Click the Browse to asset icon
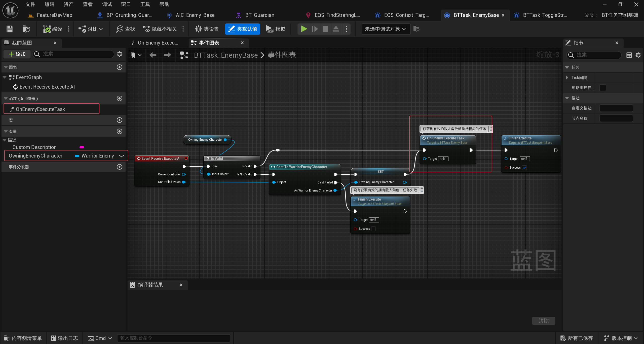The width and height of the screenshot is (644, 344). coord(26,29)
